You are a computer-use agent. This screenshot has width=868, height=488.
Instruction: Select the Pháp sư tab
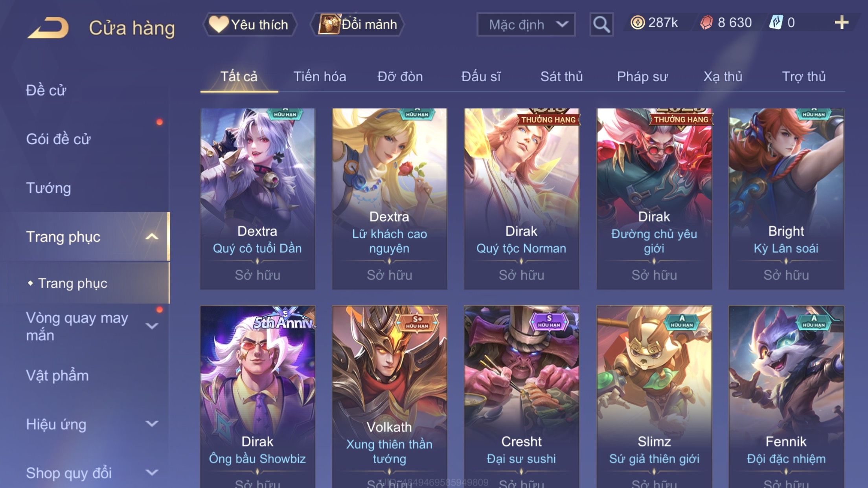(x=642, y=77)
